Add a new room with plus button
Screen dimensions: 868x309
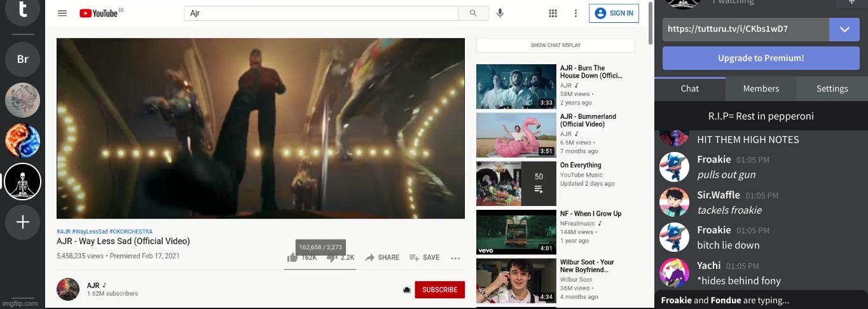tap(22, 222)
